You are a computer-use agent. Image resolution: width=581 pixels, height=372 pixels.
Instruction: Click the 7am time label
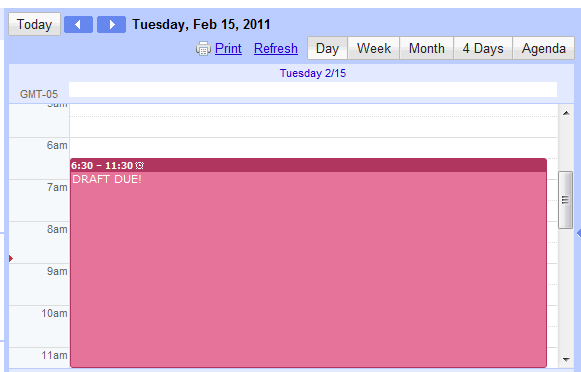coord(57,187)
